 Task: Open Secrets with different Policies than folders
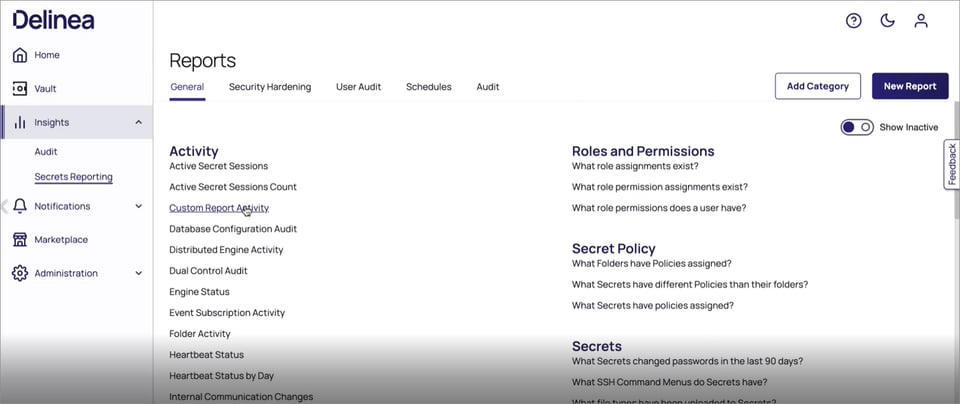(690, 285)
